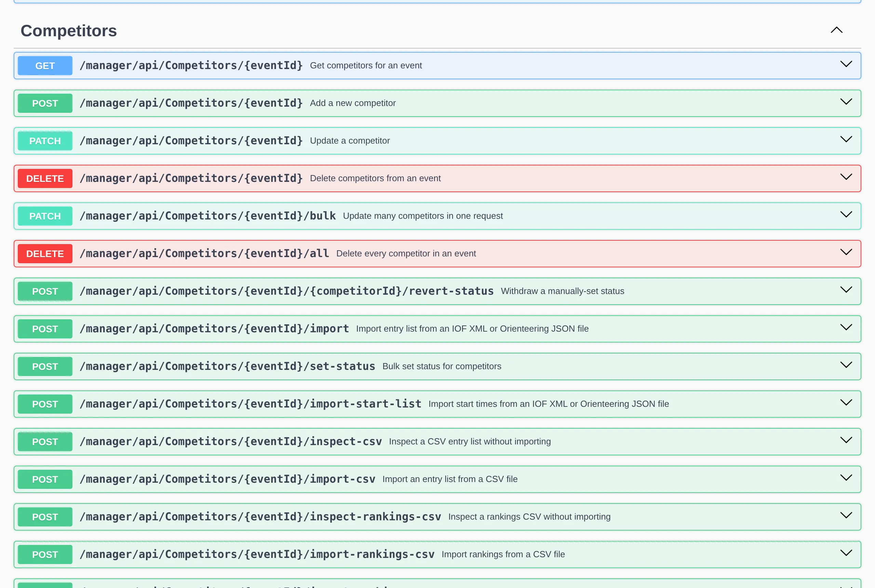Image resolution: width=875 pixels, height=588 pixels.
Task: Click the POST badge on the set-status row
Action: pos(45,367)
